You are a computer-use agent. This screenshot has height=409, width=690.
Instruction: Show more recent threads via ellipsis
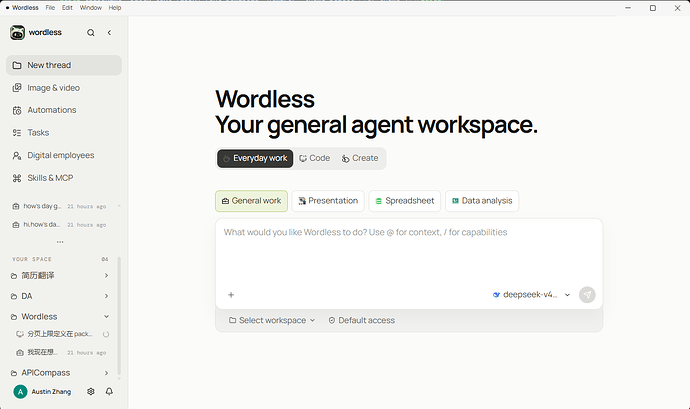[60, 242]
